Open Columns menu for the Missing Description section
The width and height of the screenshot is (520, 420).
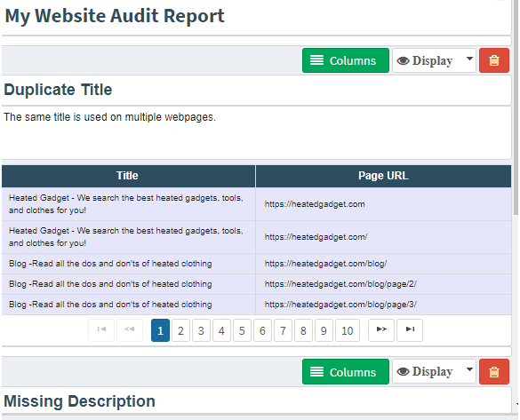pos(346,372)
